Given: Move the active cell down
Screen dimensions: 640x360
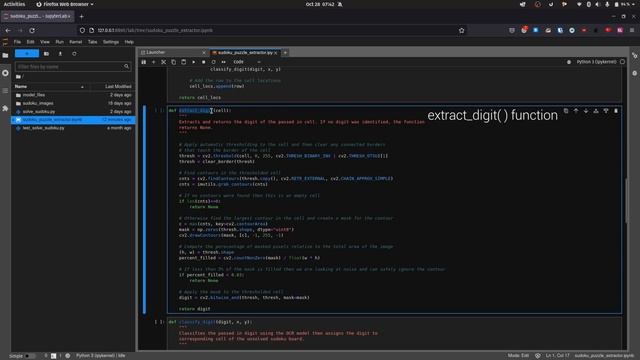Looking at the screenshot, I should click(586, 111).
